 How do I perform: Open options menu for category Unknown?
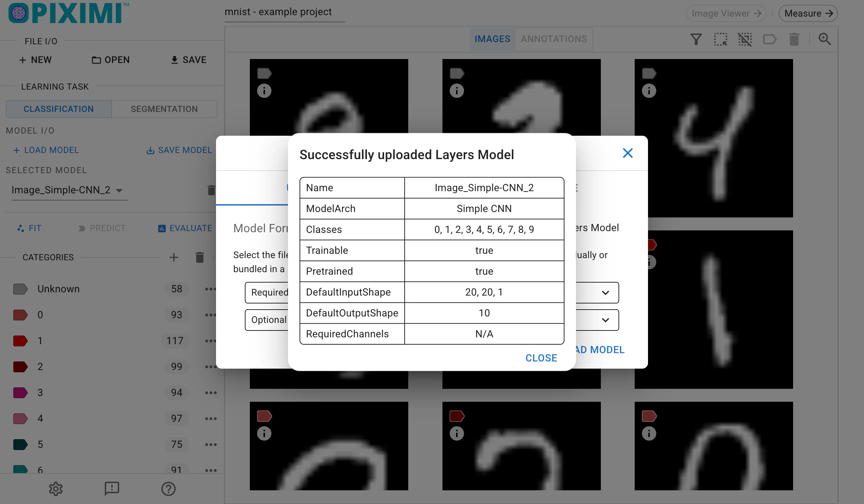click(211, 289)
